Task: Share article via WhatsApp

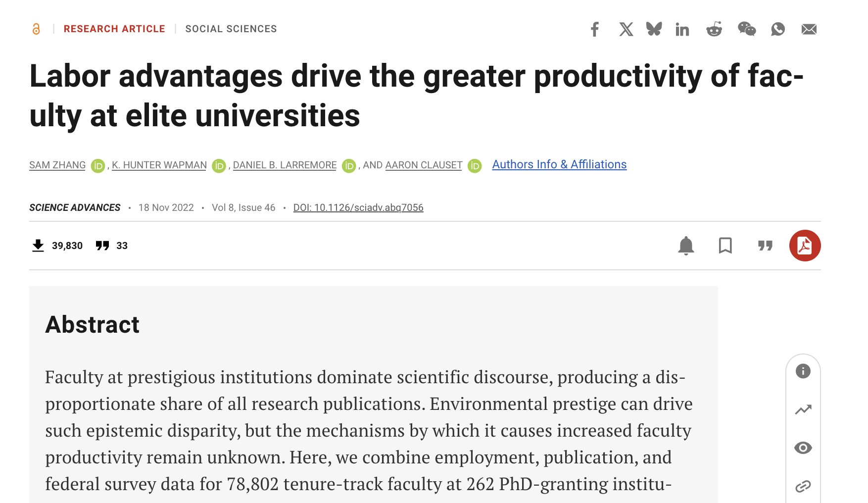Action: [778, 29]
